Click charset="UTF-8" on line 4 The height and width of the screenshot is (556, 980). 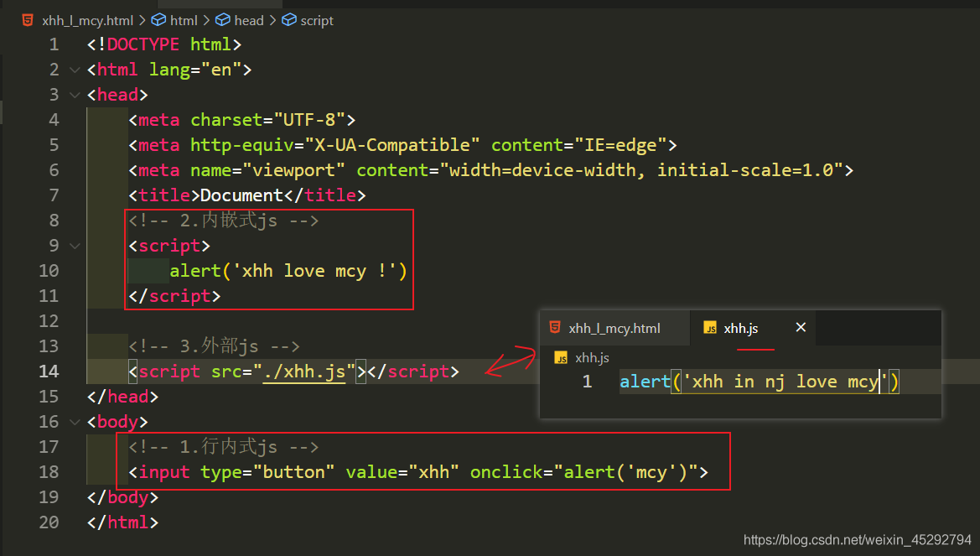click(x=267, y=120)
